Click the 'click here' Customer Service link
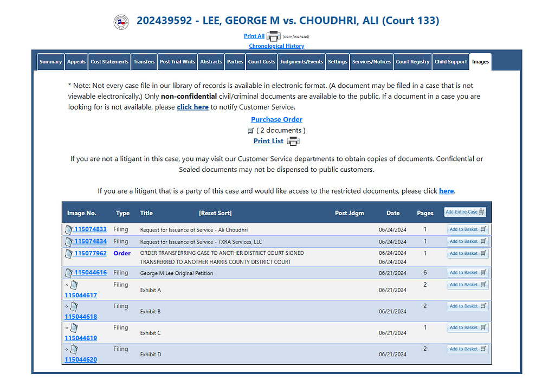Image resolution: width=542 pixels, height=392 pixels. [192, 107]
